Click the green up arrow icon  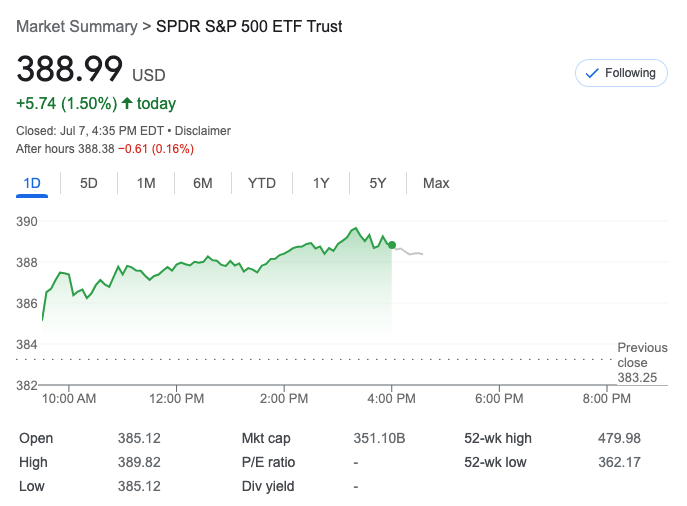coord(127,103)
